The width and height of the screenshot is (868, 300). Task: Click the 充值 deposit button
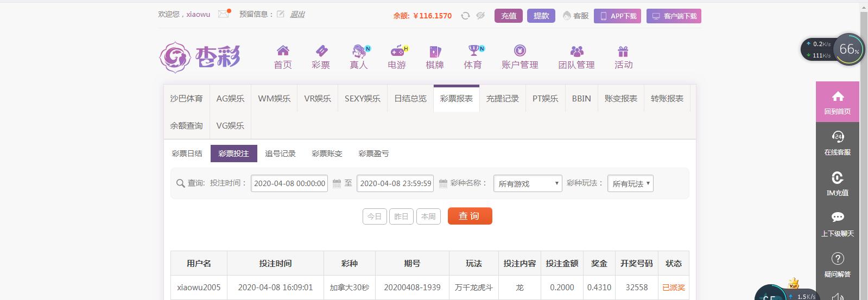point(509,16)
